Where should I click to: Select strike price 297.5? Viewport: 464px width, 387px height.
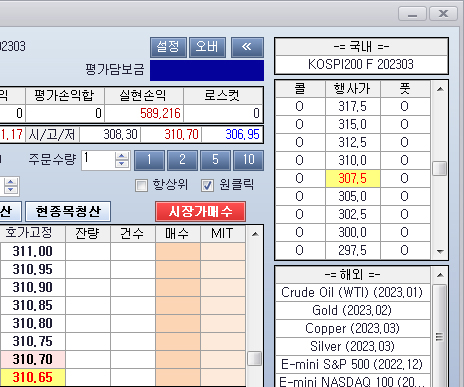click(353, 251)
